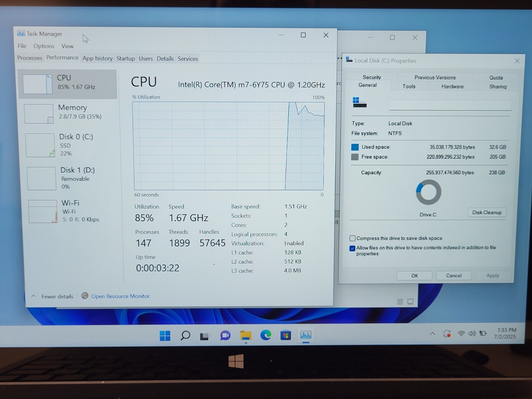
Task: Click OK in disk Properties
Action: pyautogui.click(x=414, y=276)
